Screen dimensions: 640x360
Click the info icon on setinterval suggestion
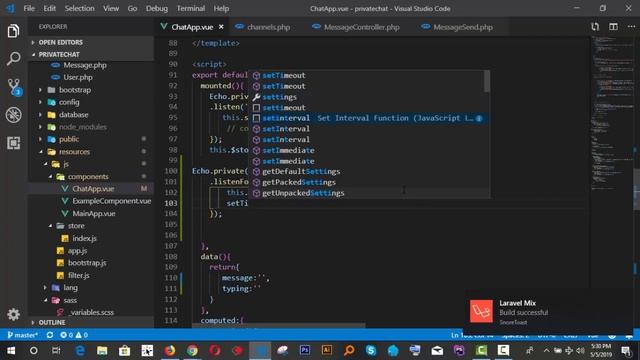coord(479,118)
